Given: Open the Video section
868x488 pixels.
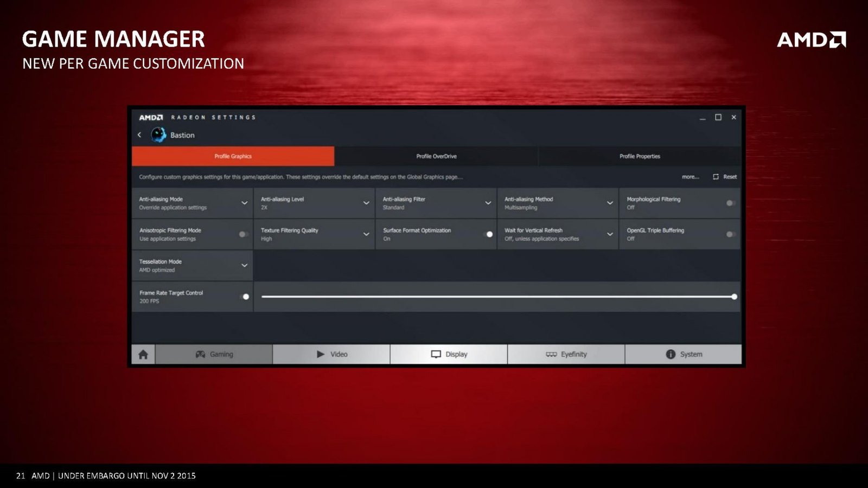Looking at the screenshot, I should (331, 354).
